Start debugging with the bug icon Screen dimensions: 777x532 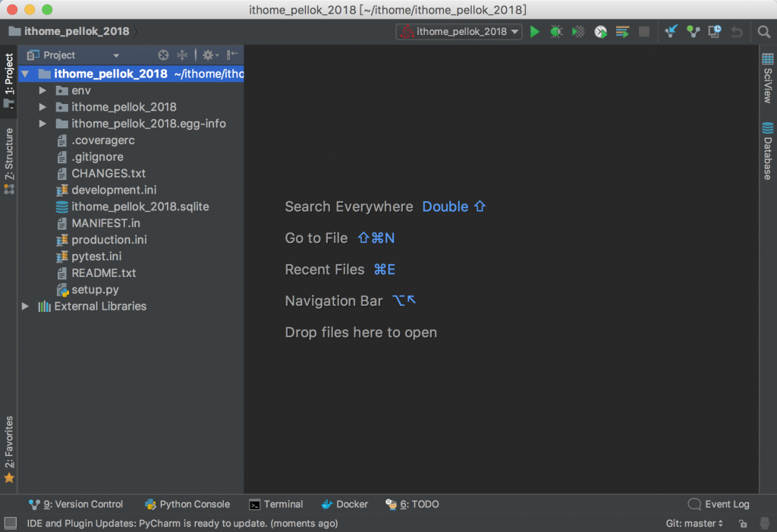[556, 32]
